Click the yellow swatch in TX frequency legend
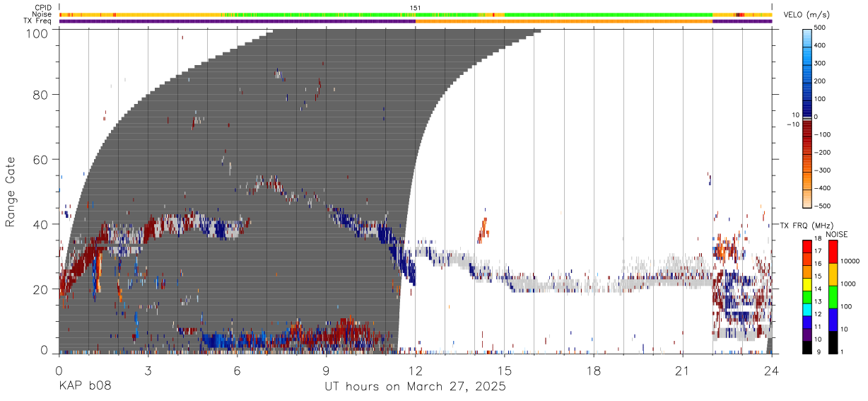This screenshot has width=868, height=401. (x=808, y=285)
